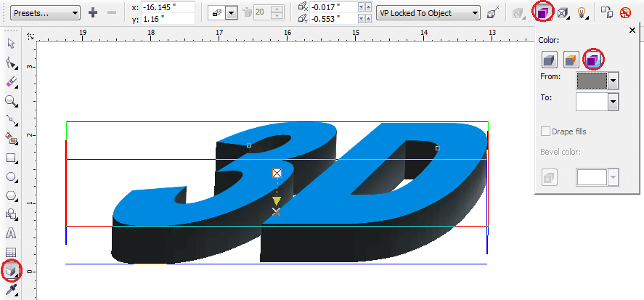Clear the extrusion with the red icon

(626, 13)
